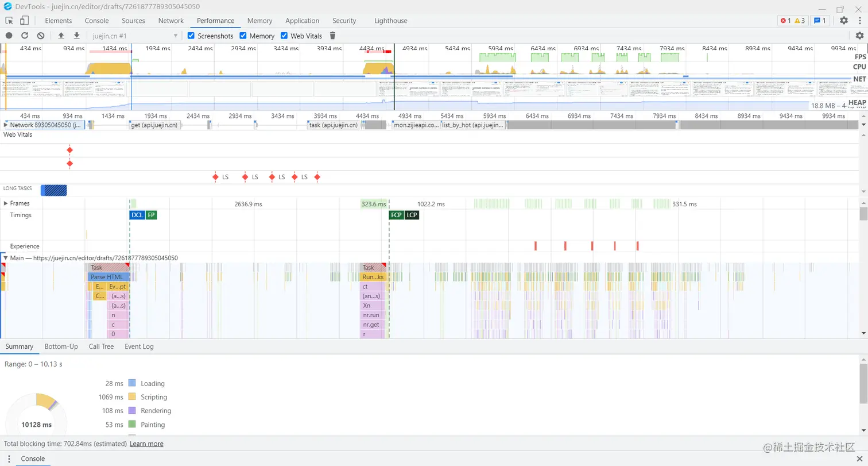The height and width of the screenshot is (466, 868).
Task: Clear the performance recording
Action: pos(41,36)
